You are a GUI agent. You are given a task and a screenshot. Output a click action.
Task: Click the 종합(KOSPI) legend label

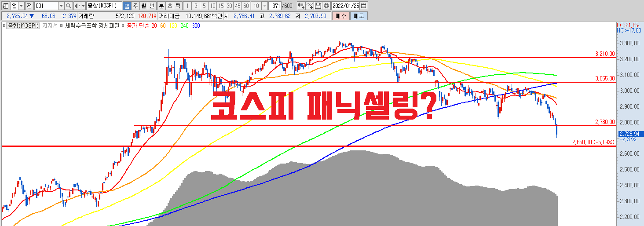tap(24, 26)
